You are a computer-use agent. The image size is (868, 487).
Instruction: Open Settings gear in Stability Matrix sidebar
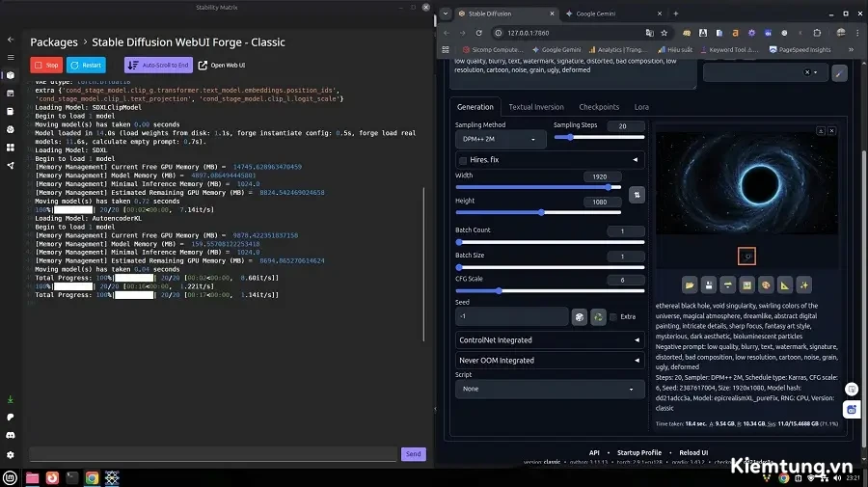click(x=11, y=454)
